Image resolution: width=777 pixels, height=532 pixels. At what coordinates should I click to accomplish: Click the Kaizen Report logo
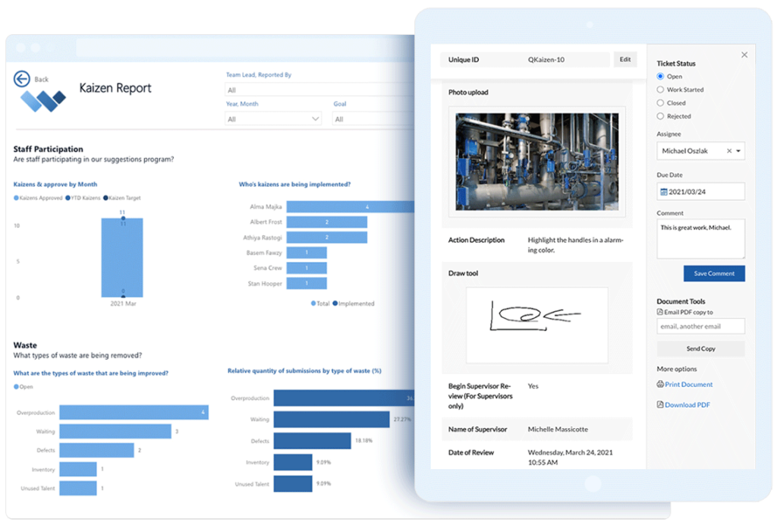43,100
